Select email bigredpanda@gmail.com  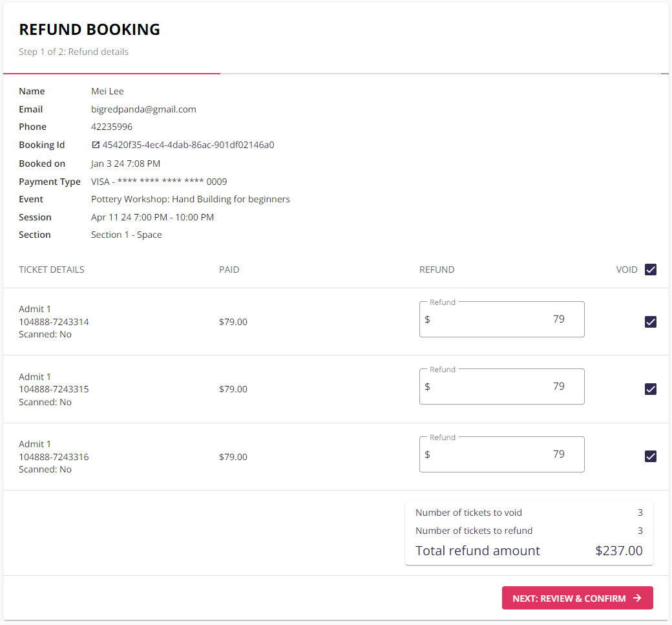[143, 109]
